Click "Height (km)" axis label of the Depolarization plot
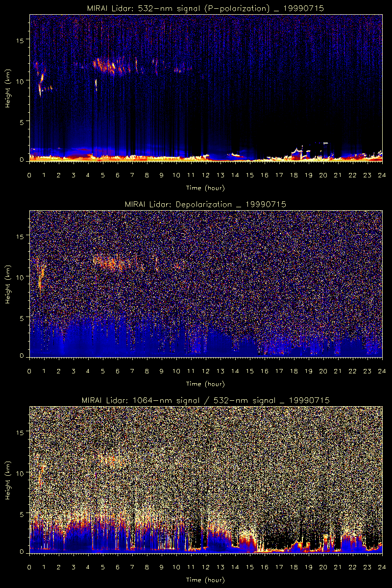This screenshot has width=392, height=588. tap(8, 284)
